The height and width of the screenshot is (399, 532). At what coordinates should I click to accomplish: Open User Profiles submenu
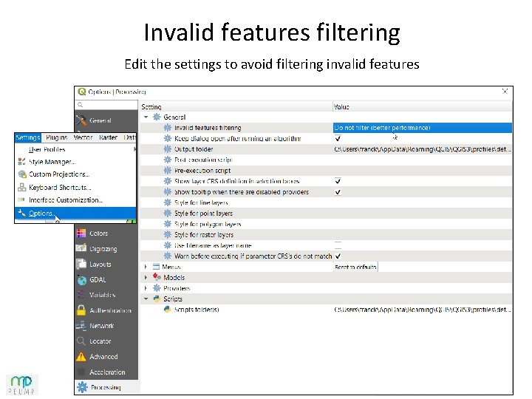[x=75, y=149]
